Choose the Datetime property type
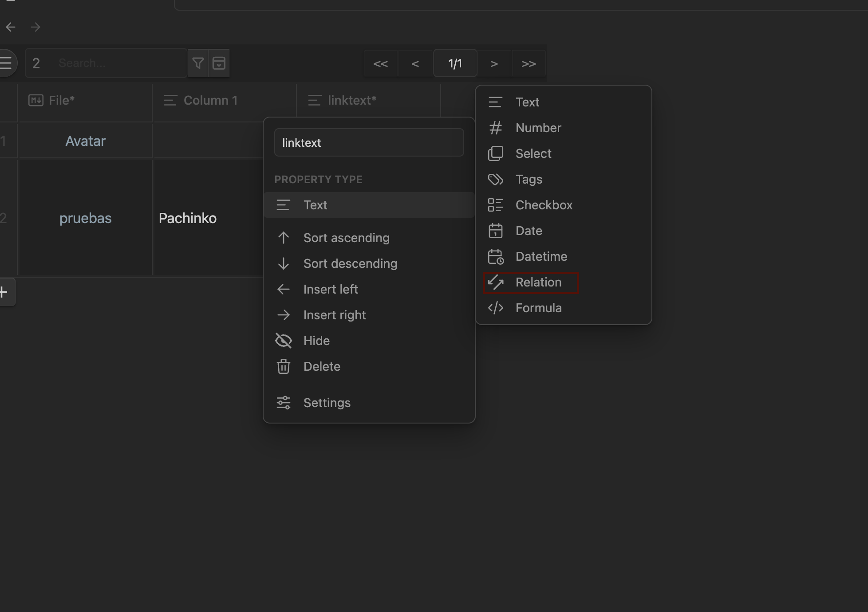The width and height of the screenshot is (868, 612). coord(541,256)
